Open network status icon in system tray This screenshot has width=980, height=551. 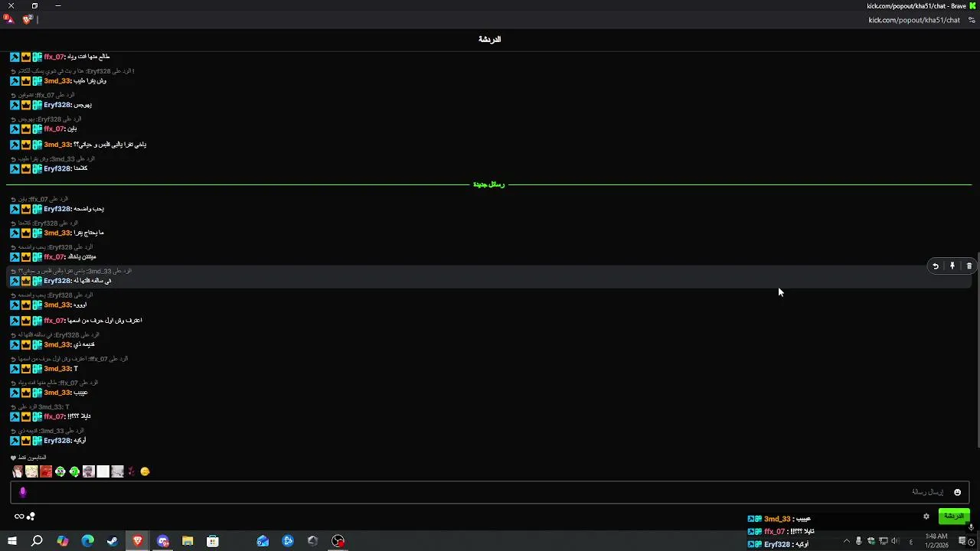pos(883,541)
